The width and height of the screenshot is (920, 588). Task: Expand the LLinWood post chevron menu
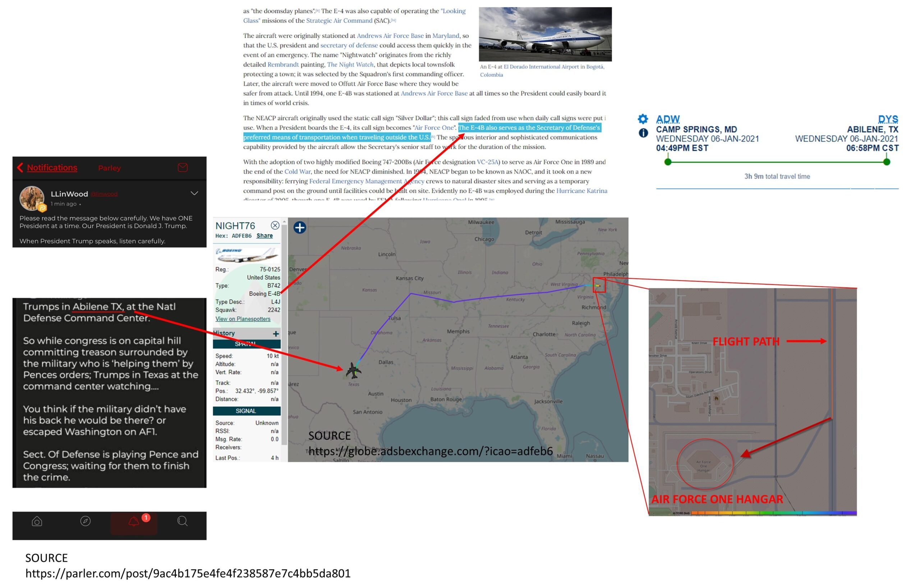click(x=194, y=193)
